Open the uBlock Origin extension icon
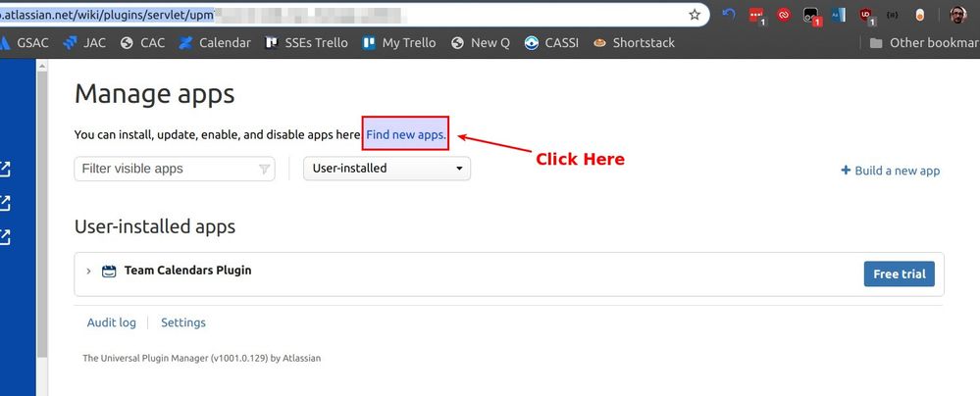 click(865, 15)
